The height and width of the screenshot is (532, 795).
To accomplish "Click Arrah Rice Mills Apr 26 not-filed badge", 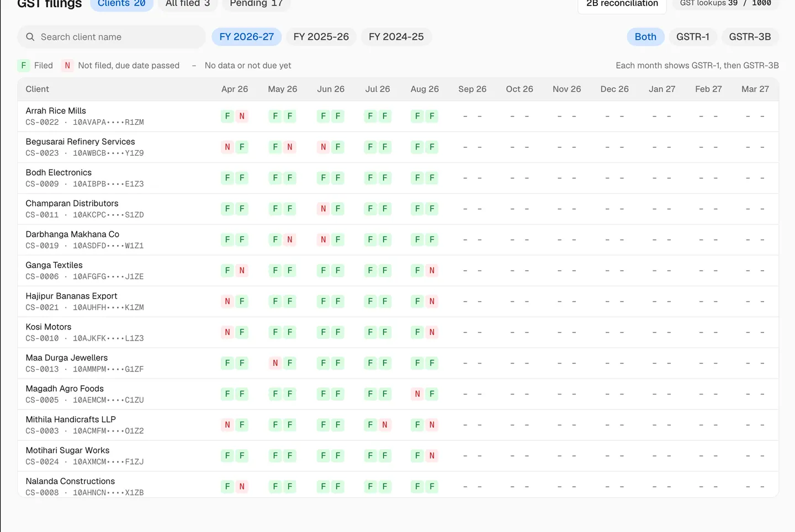I will 242,116.
